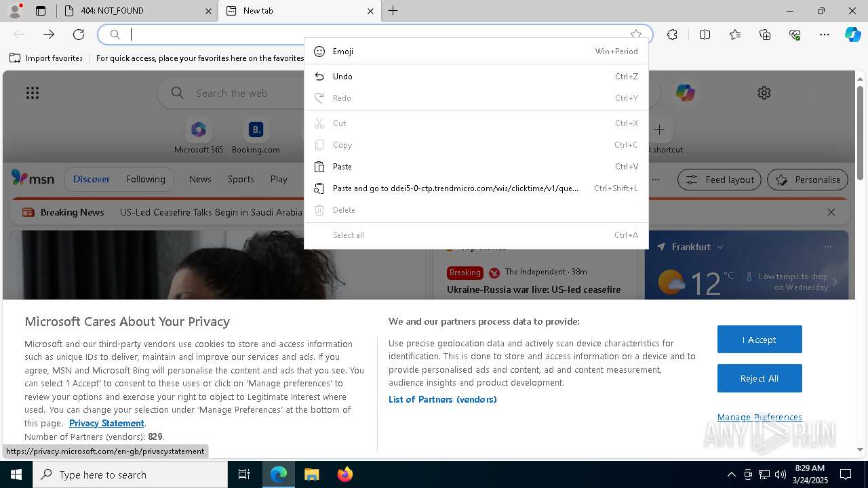Screen dimensions: 868x488
Task: Dismiss the Breaking News banner
Action: 831,212
